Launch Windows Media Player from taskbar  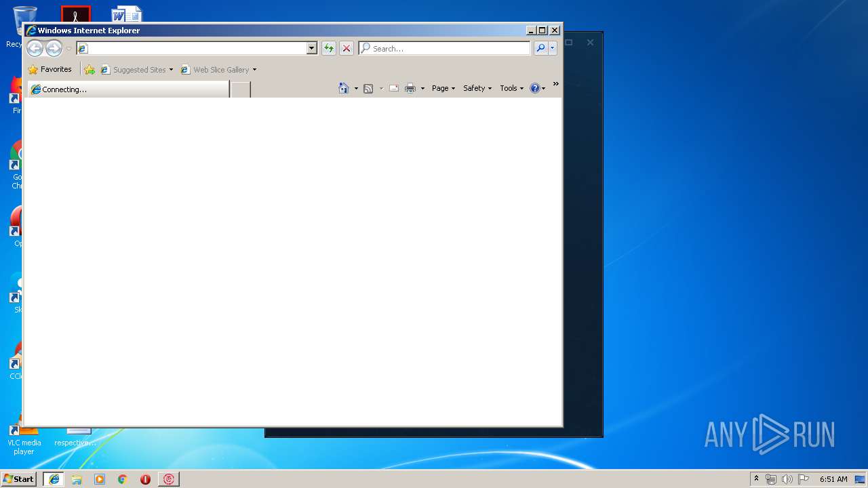(x=100, y=479)
